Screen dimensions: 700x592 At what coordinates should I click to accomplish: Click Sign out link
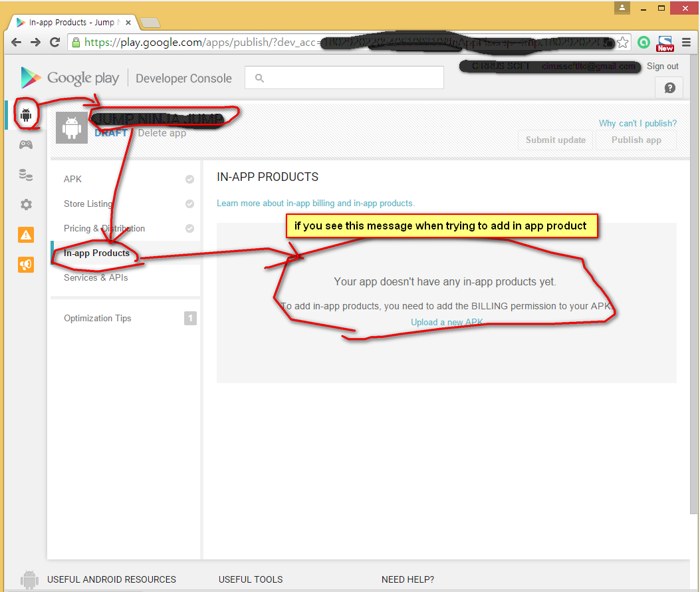pos(663,66)
